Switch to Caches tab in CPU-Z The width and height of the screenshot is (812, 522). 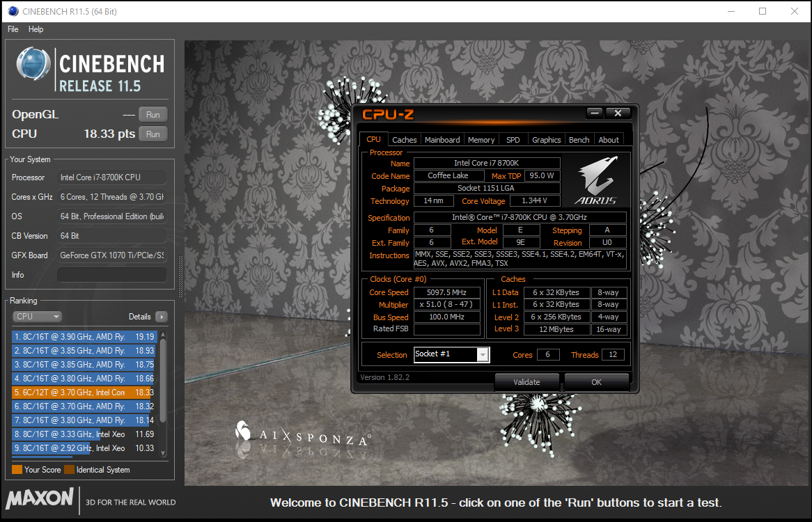404,140
